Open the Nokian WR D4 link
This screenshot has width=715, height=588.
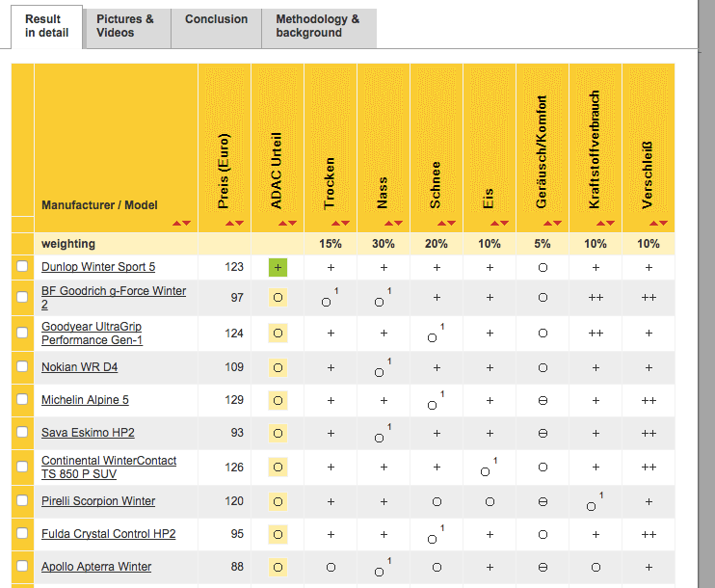coord(79,367)
